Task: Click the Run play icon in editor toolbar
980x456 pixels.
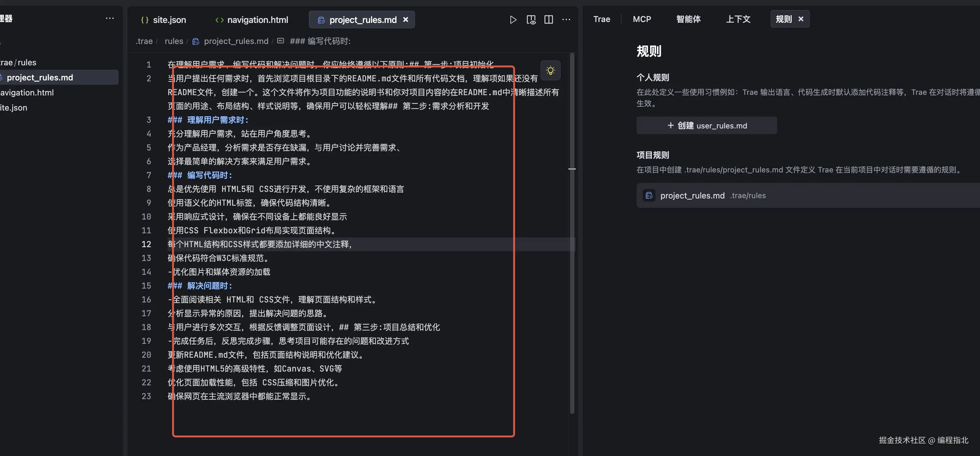Action: point(513,19)
